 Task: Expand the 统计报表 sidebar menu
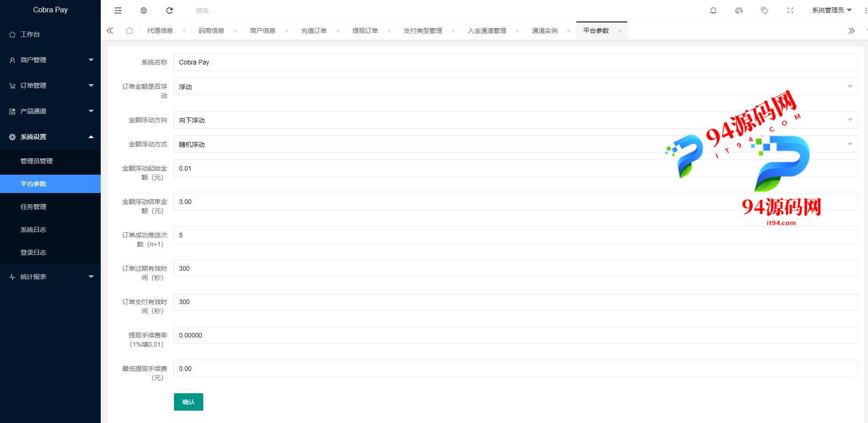[50, 277]
